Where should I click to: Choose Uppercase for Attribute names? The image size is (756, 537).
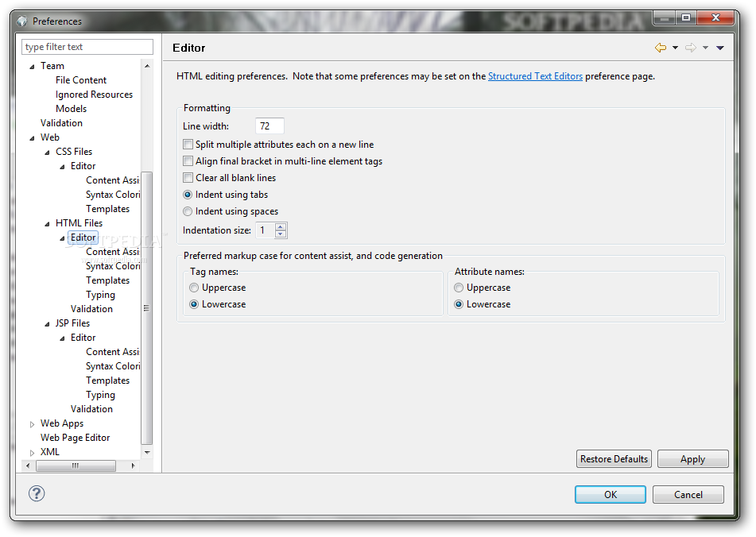(459, 288)
